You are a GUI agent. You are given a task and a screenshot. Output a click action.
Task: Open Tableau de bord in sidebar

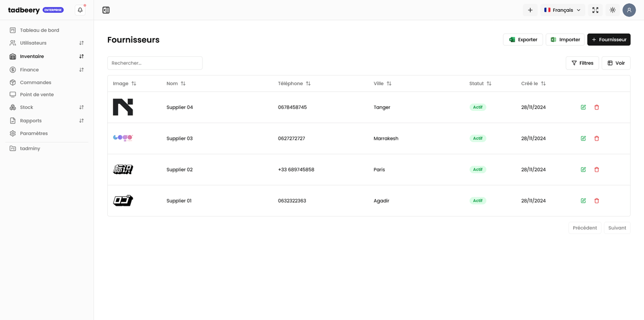click(x=39, y=30)
